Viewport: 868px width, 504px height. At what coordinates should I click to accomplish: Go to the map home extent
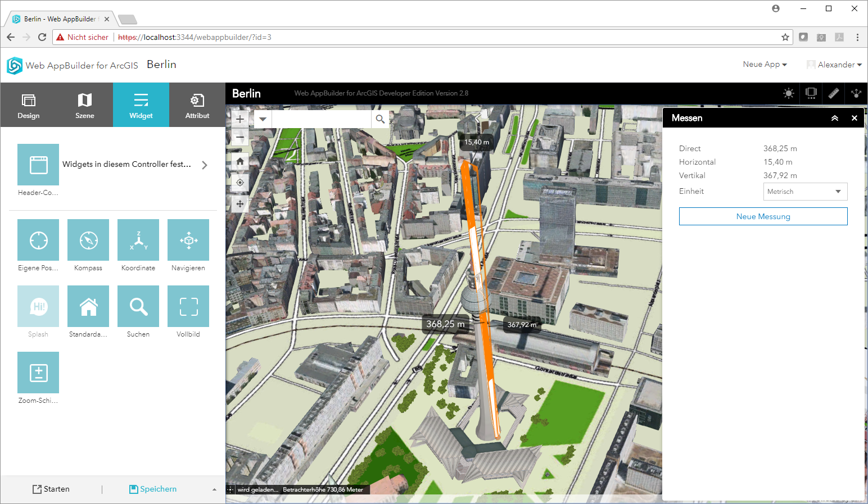tap(240, 161)
